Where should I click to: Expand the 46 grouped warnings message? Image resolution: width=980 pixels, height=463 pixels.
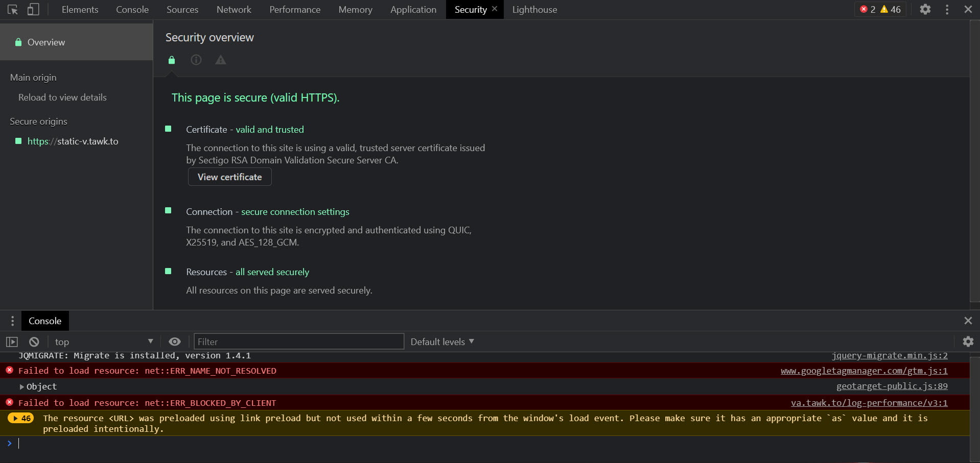(x=21, y=419)
